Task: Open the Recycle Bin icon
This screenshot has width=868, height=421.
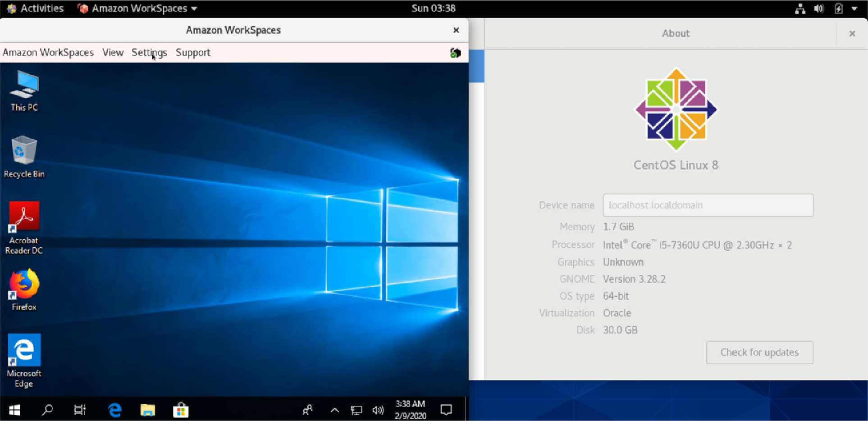Action: pyautogui.click(x=24, y=157)
